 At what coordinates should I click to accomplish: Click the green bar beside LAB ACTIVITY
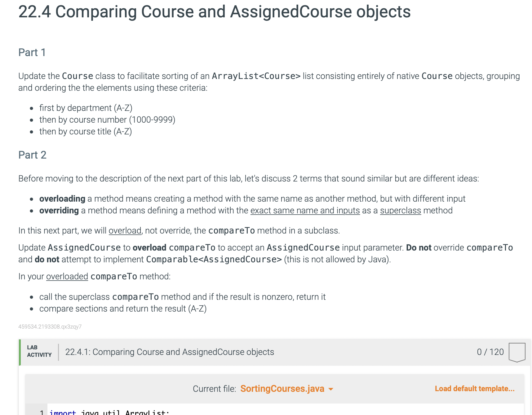pos(20,352)
